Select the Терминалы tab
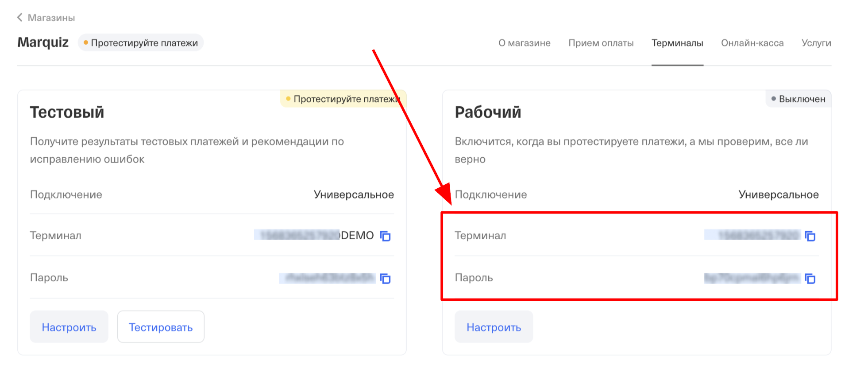The height and width of the screenshot is (381, 868). coord(677,43)
